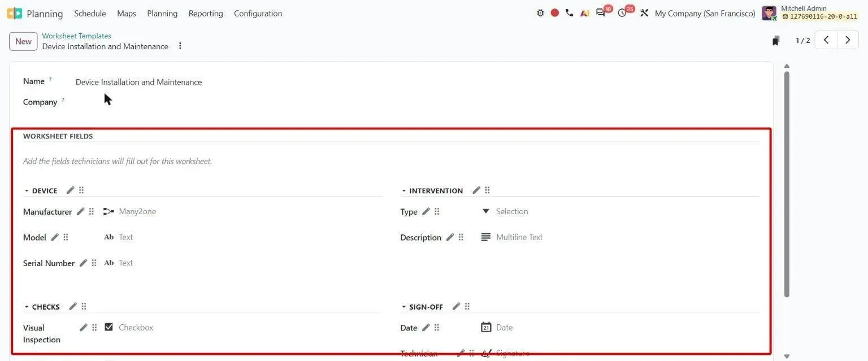The width and height of the screenshot is (868, 361).
Task: Edit the Description field via pencil icon
Action: click(x=450, y=237)
